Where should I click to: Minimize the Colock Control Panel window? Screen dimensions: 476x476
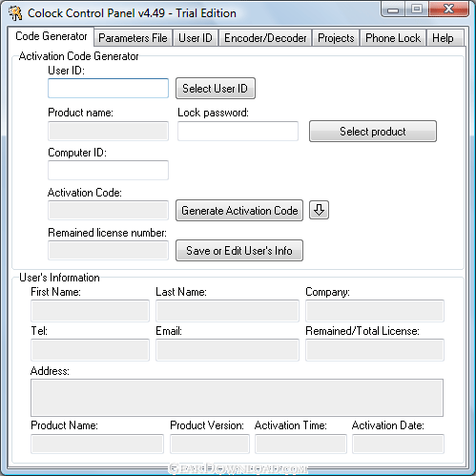393,10
